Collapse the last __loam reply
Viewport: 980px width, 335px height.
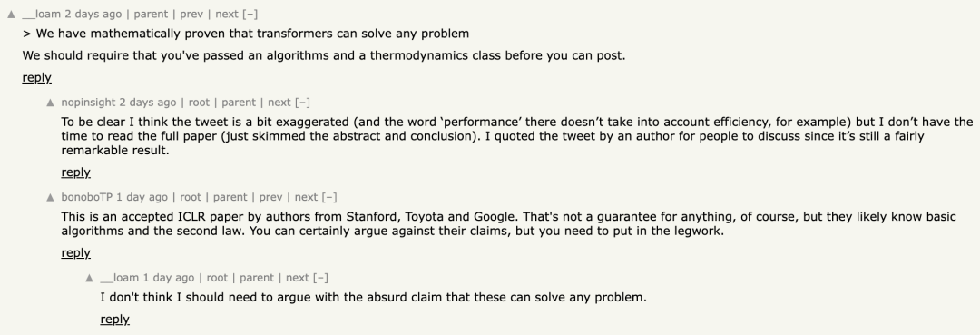[x=320, y=278]
